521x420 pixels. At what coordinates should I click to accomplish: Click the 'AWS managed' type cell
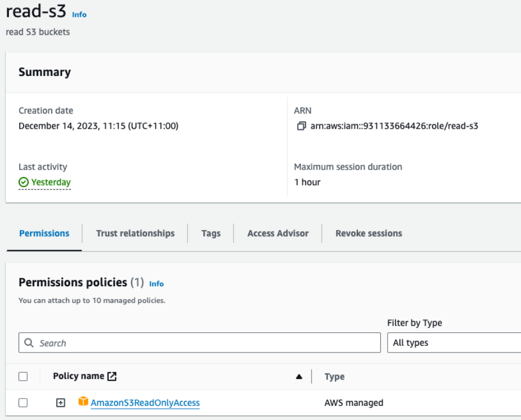click(354, 403)
